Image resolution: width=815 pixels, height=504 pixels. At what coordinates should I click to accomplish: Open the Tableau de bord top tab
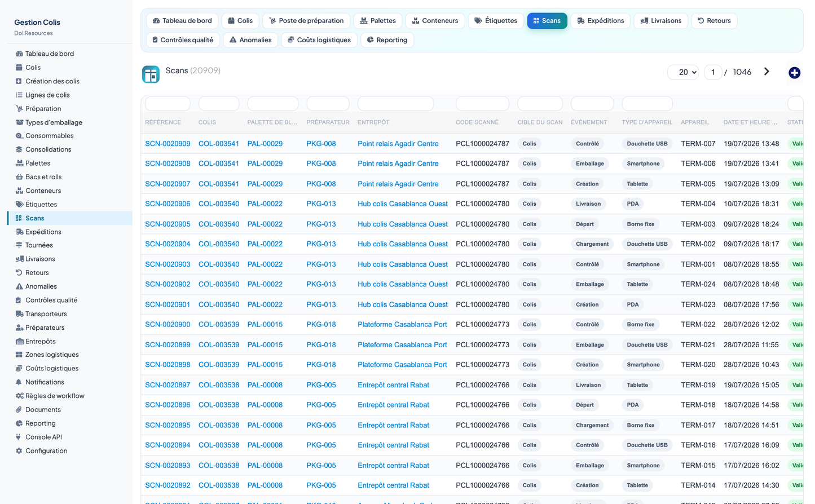[x=182, y=21]
